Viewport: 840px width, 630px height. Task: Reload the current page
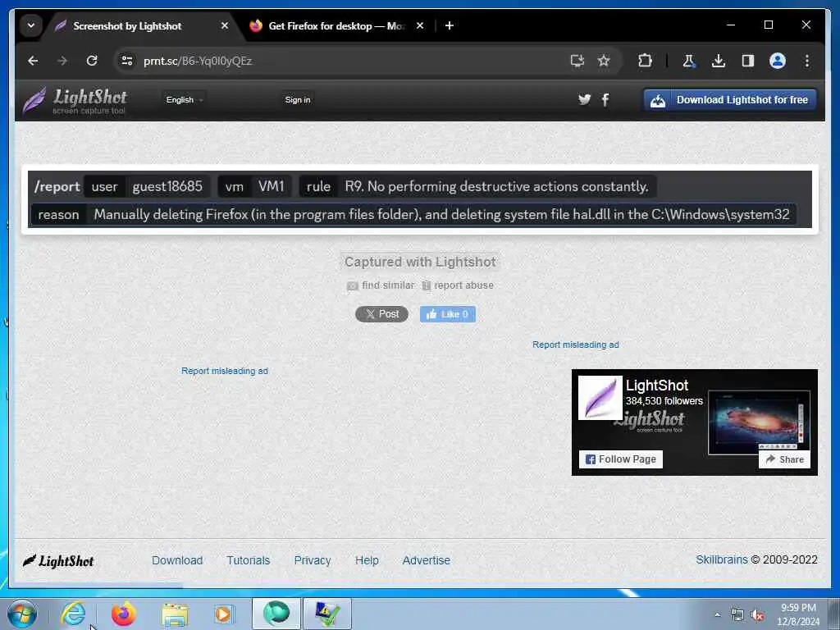click(92, 61)
